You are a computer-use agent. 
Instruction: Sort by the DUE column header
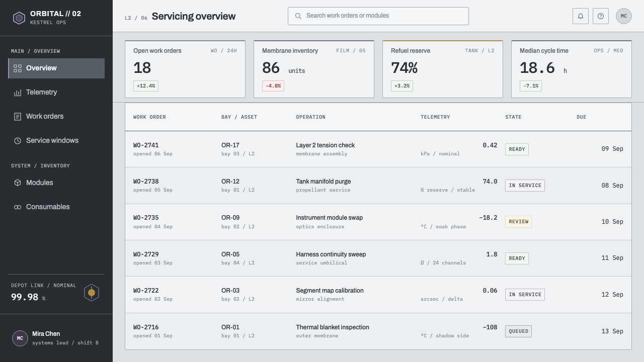[582, 117]
